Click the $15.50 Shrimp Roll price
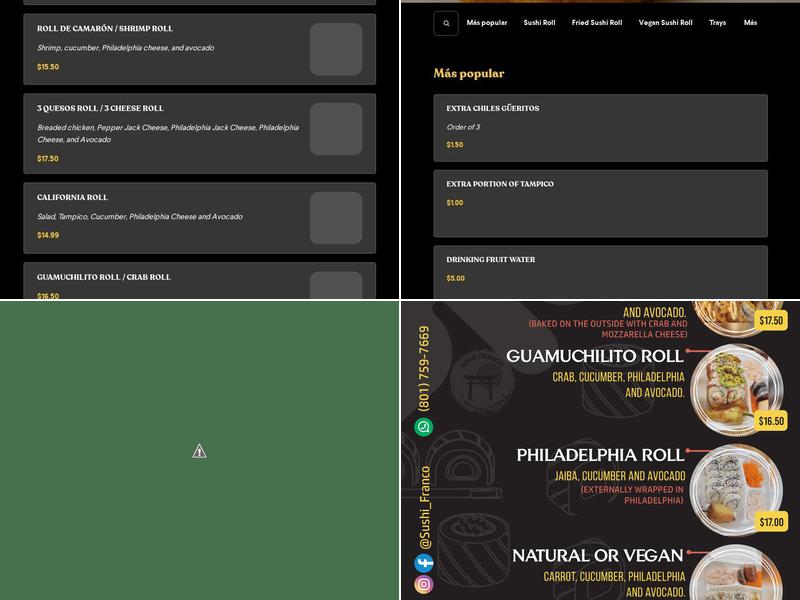The width and height of the screenshot is (800, 600). [48, 67]
